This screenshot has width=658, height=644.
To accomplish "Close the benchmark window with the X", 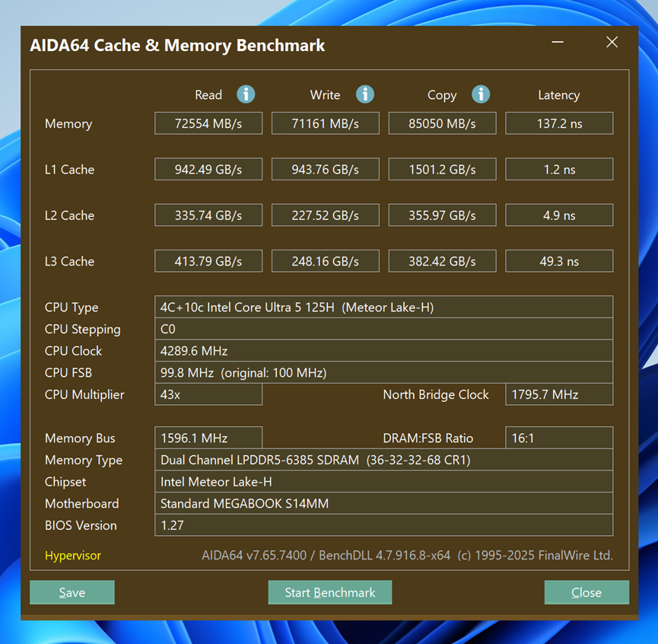I will pyautogui.click(x=612, y=43).
